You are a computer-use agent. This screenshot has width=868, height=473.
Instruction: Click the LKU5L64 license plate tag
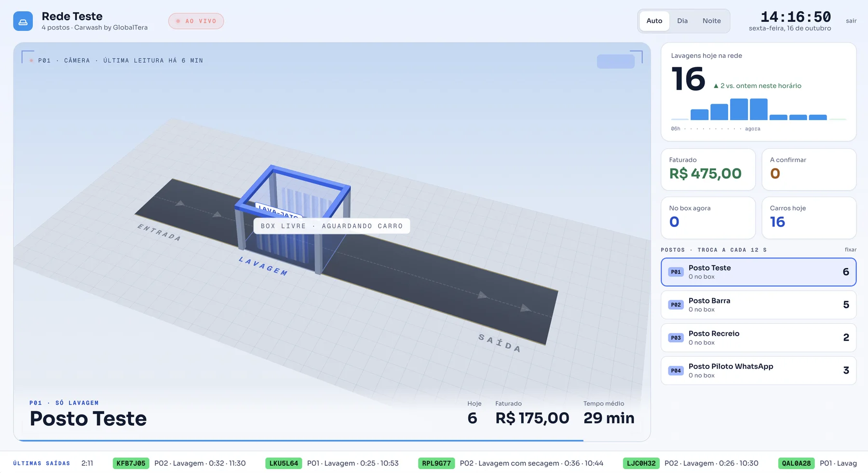[x=284, y=463]
